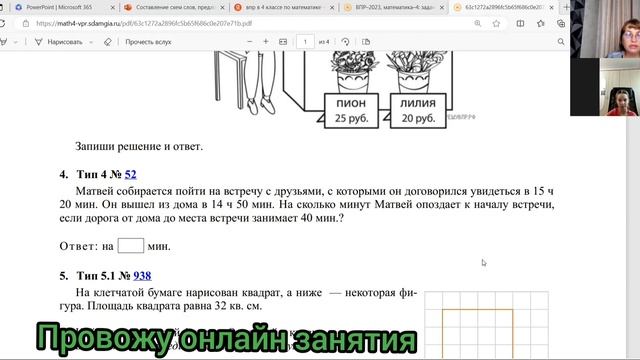Image resolution: width=640 pixels, height=360 pixels.
Task: Click the vertical scrollbar of PDF
Action: click(x=633, y=237)
